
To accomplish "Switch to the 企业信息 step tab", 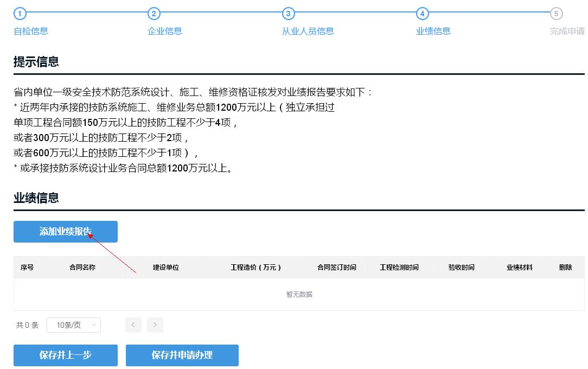I will tap(164, 31).
